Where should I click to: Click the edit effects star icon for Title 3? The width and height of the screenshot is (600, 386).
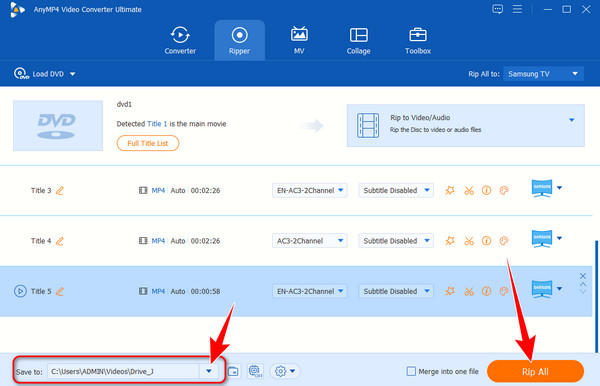(450, 190)
